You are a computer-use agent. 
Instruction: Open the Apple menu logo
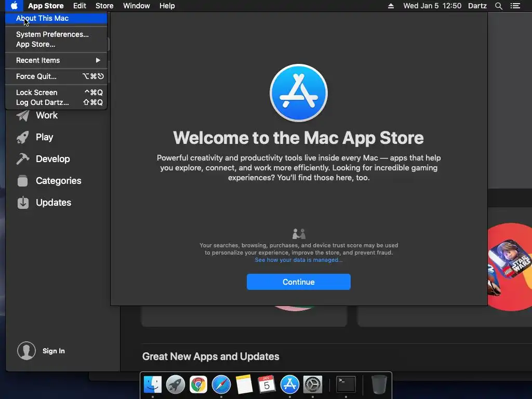(x=14, y=6)
